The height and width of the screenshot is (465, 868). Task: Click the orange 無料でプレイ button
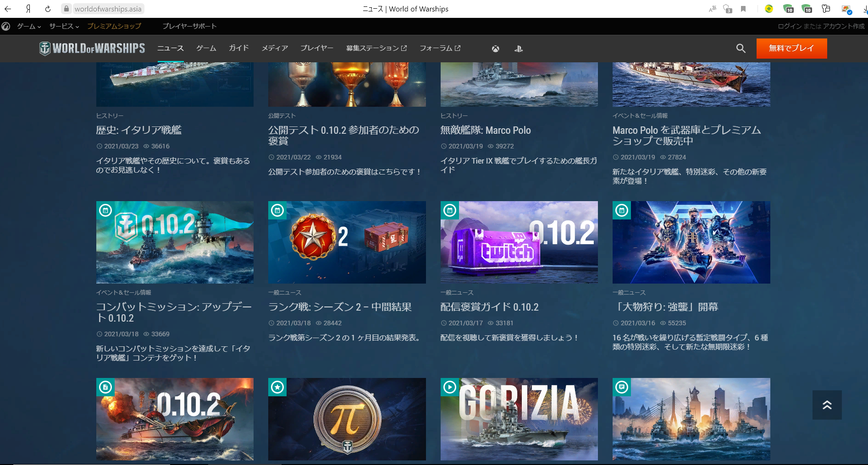click(791, 48)
